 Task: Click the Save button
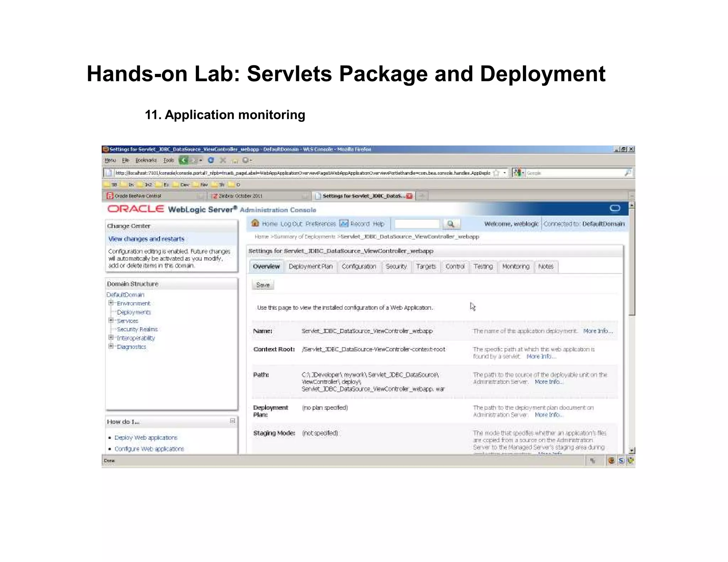point(263,285)
